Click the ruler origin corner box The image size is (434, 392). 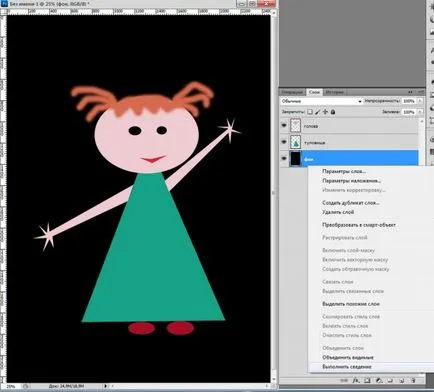pos(3,12)
